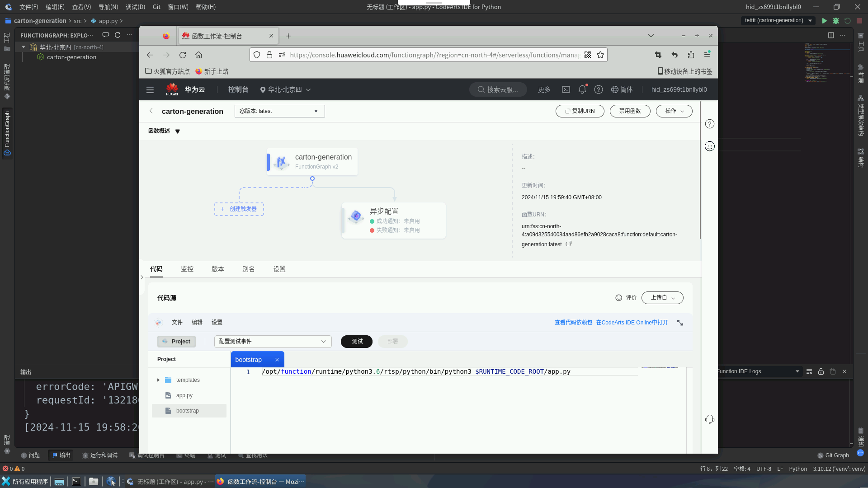The width and height of the screenshot is (868, 488).
Task: Open 在CodeArts IDE Online中打开 link
Action: pyautogui.click(x=632, y=323)
